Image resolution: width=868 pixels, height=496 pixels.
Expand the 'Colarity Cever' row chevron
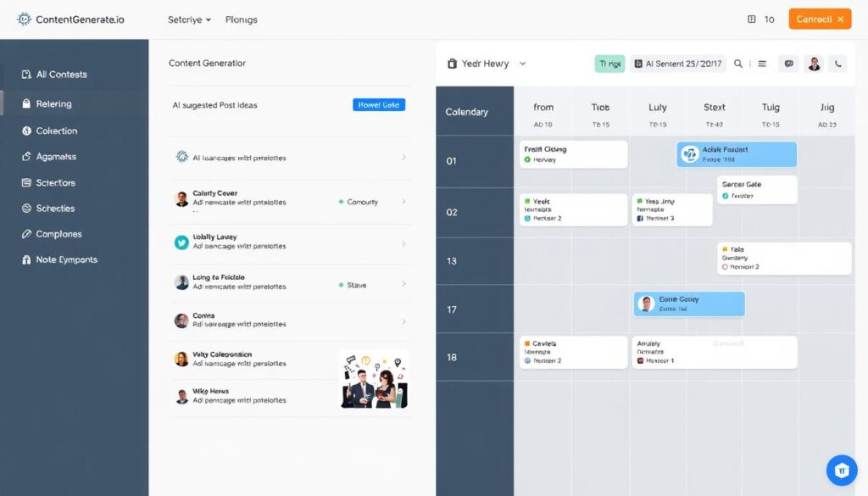[x=403, y=202]
